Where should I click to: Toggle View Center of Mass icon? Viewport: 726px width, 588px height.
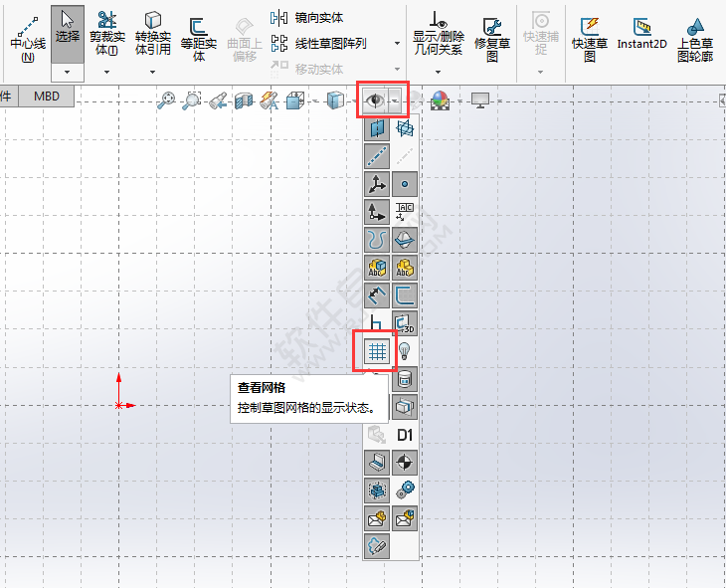pos(405,462)
